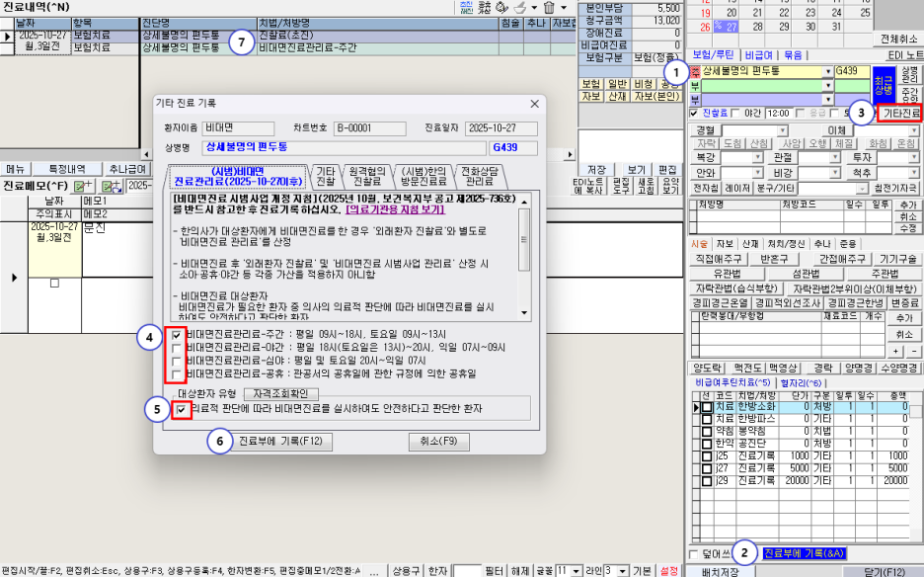Check 비대면진료관리료-야간 checkbox
Screen dimensions: 924x577
click(176, 348)
